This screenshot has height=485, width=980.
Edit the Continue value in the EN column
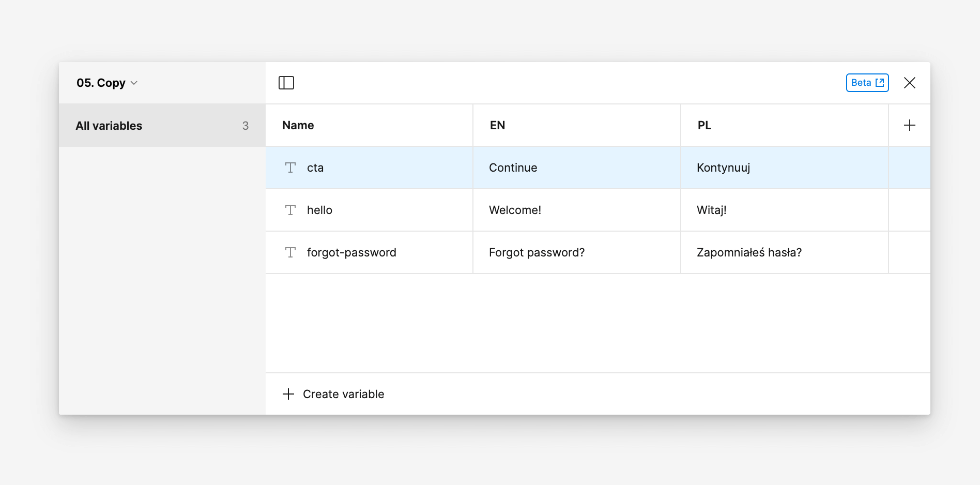(513, 168)
